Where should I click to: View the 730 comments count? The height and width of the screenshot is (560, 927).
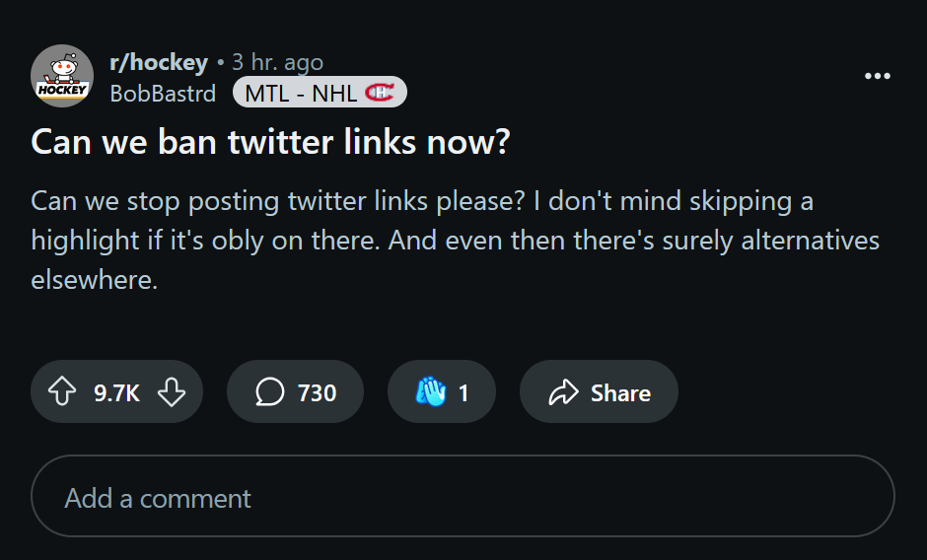pos(317,392)
